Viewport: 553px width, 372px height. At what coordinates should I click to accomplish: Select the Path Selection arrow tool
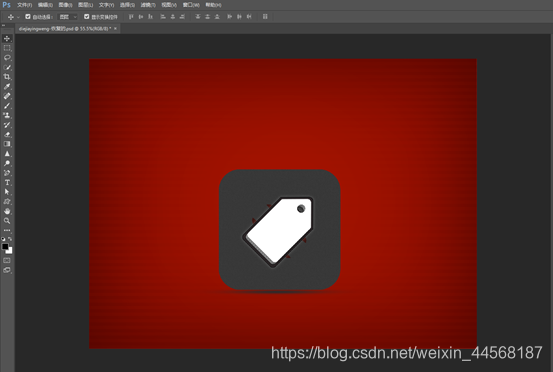coord(7,192)
